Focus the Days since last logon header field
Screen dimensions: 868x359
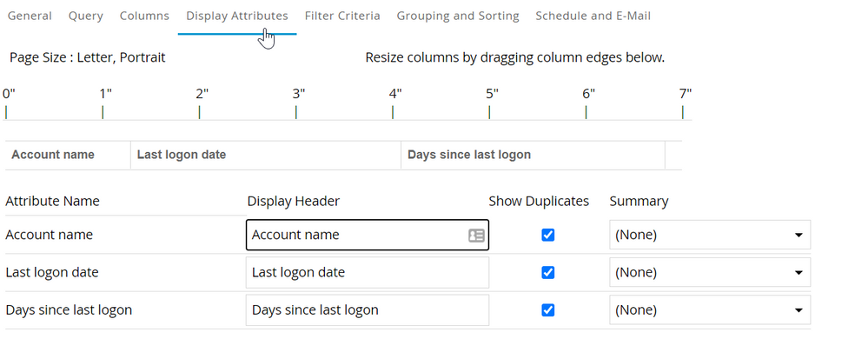click(x=367, y=310)
